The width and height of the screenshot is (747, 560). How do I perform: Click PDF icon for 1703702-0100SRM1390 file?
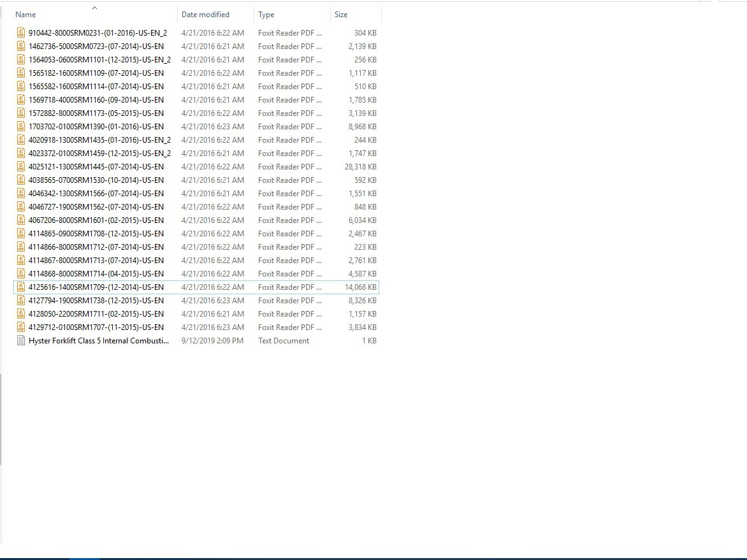click(x=21, y=126)
